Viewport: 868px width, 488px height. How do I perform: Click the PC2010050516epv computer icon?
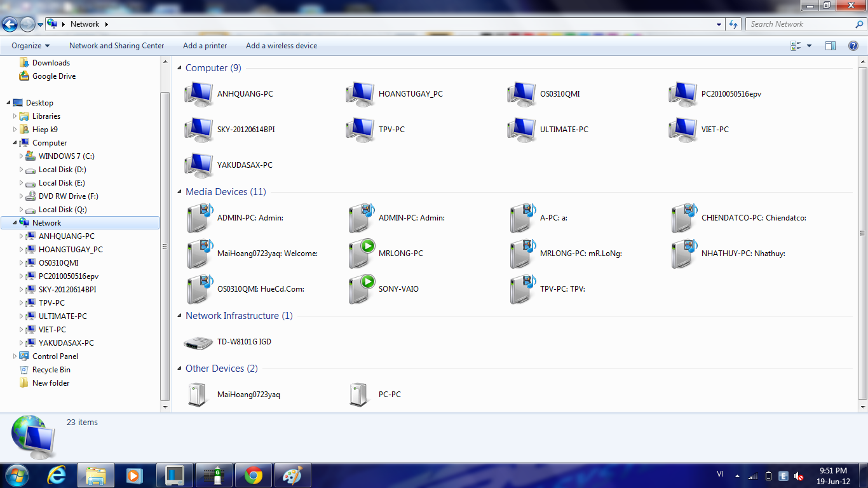tap(683, 94)
